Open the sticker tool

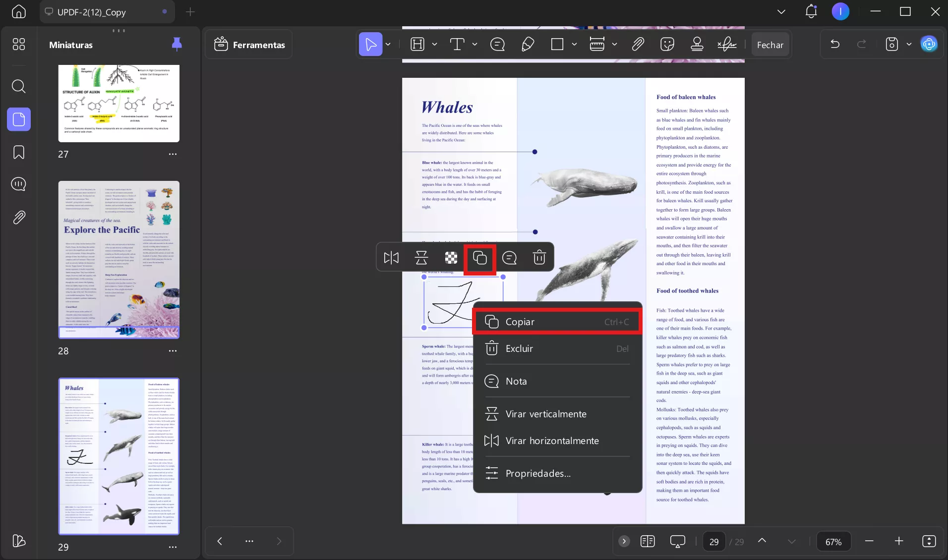pos(667,44)
